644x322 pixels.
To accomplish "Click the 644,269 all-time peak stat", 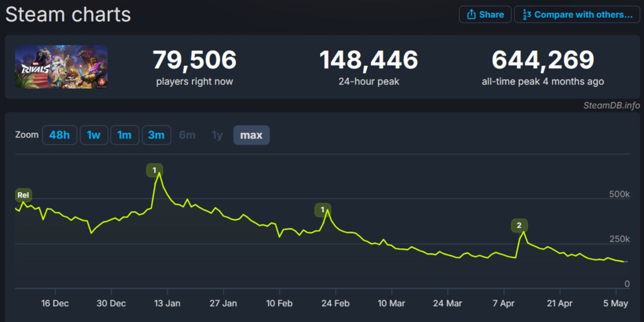I will (543, 61).
